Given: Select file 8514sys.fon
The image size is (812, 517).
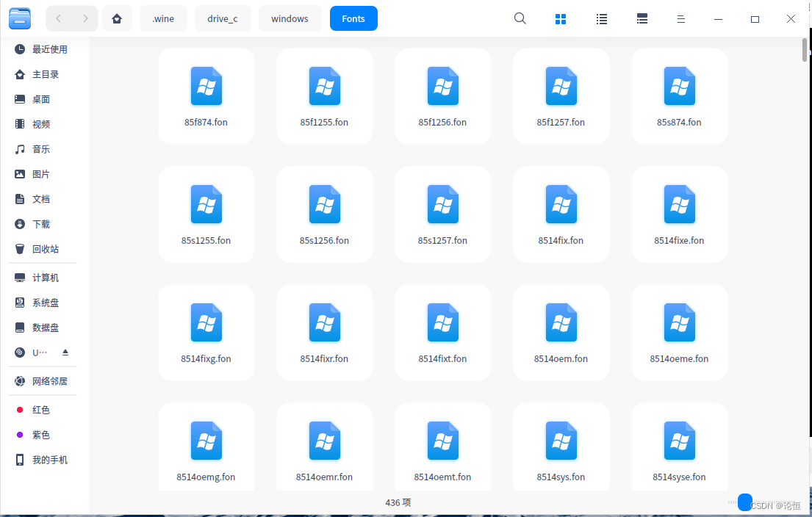Looking at the screenshot, I should click(561, 447).
